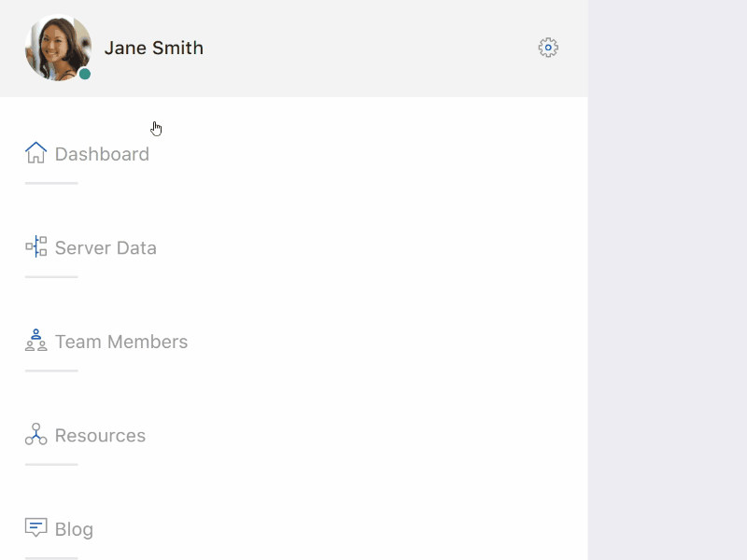Click the gray panel beside the menu

pos(667,280)
